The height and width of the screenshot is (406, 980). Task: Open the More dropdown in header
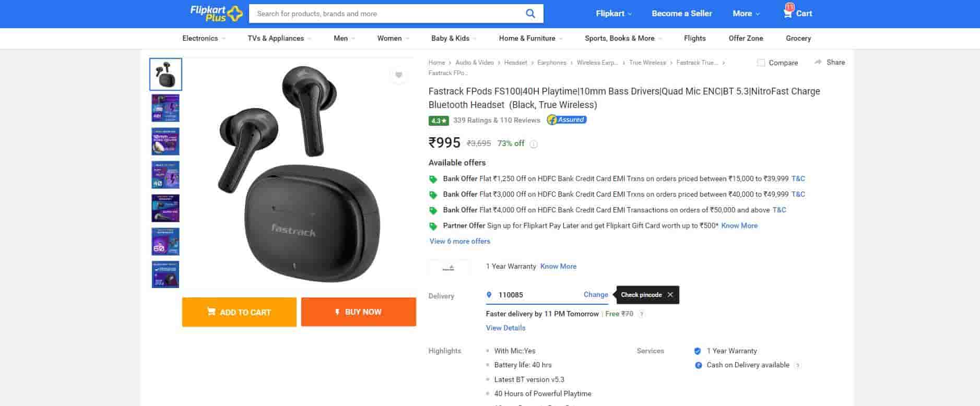(746, 14)
